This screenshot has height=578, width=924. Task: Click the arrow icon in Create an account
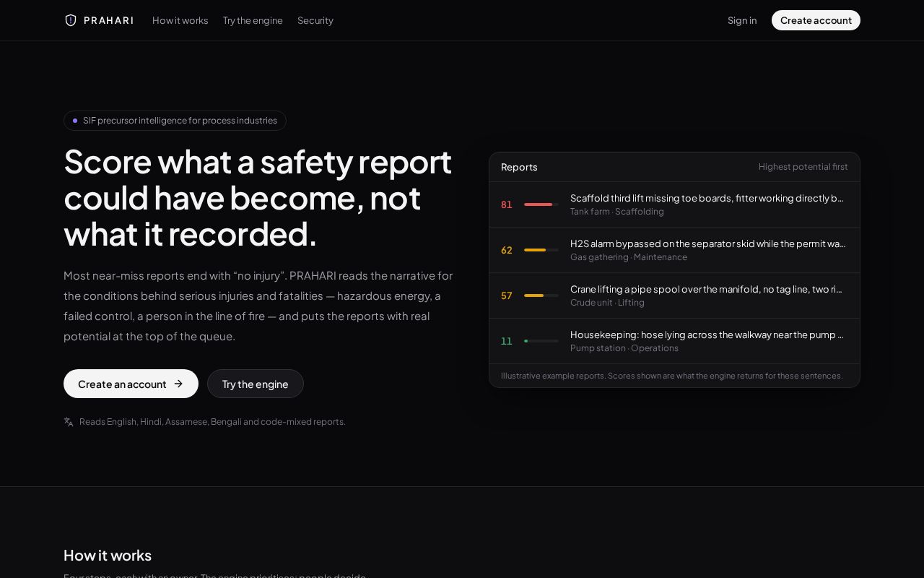pos(178,384)
